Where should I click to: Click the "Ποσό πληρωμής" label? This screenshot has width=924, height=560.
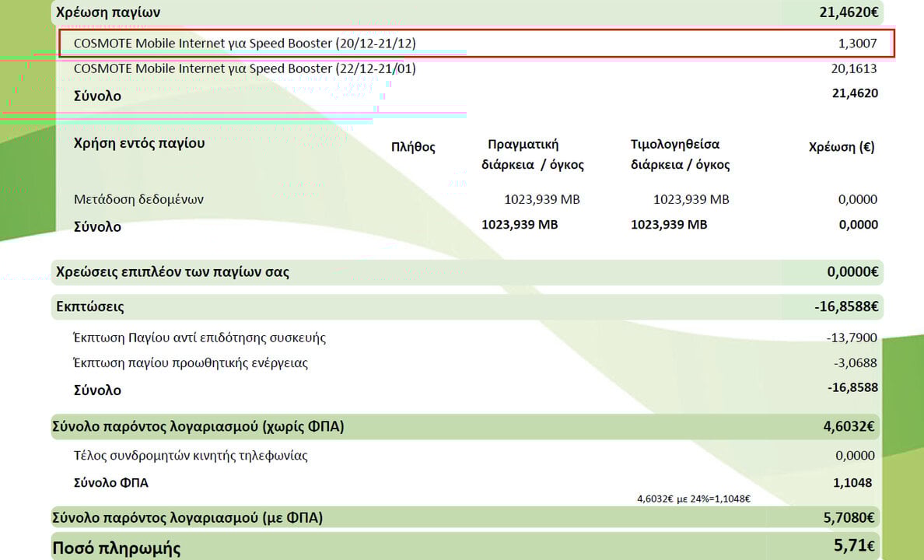point(116,548)
